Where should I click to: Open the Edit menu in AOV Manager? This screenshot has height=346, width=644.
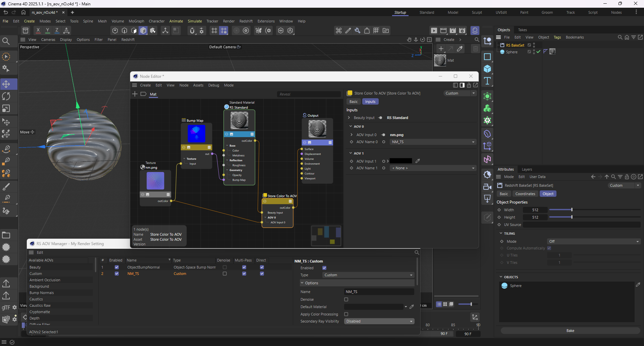click(x=40, y=252)
